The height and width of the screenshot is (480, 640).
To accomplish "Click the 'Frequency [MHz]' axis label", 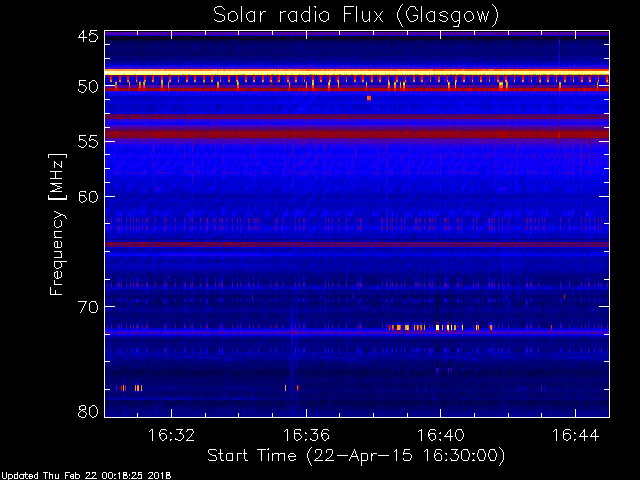I will click(x=57, y=224).
